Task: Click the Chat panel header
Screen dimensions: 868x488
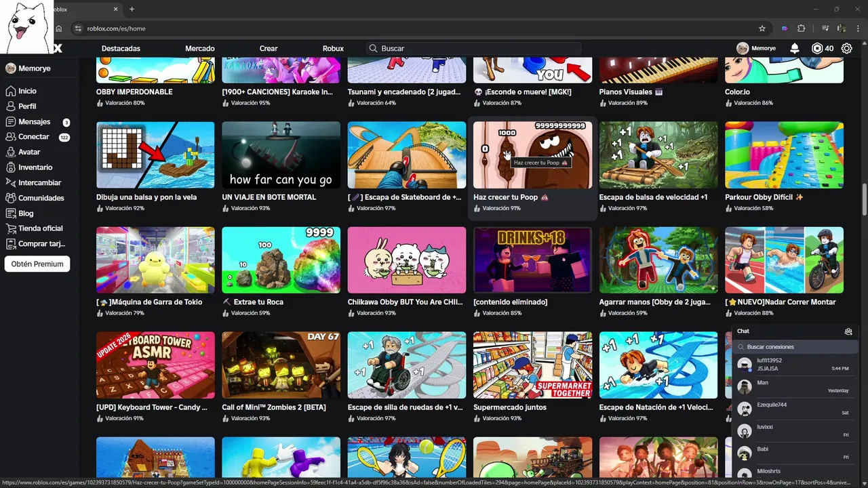Action: [x=795, y=331]
